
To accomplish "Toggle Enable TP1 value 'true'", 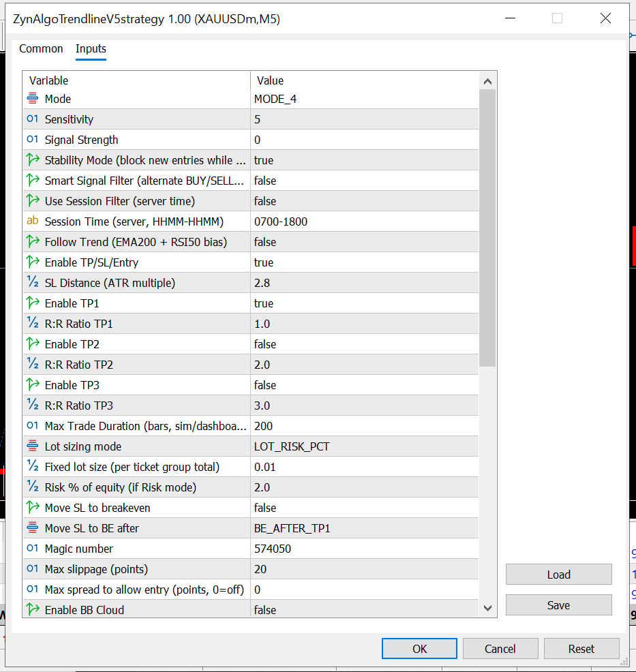I will coord(364,303).
